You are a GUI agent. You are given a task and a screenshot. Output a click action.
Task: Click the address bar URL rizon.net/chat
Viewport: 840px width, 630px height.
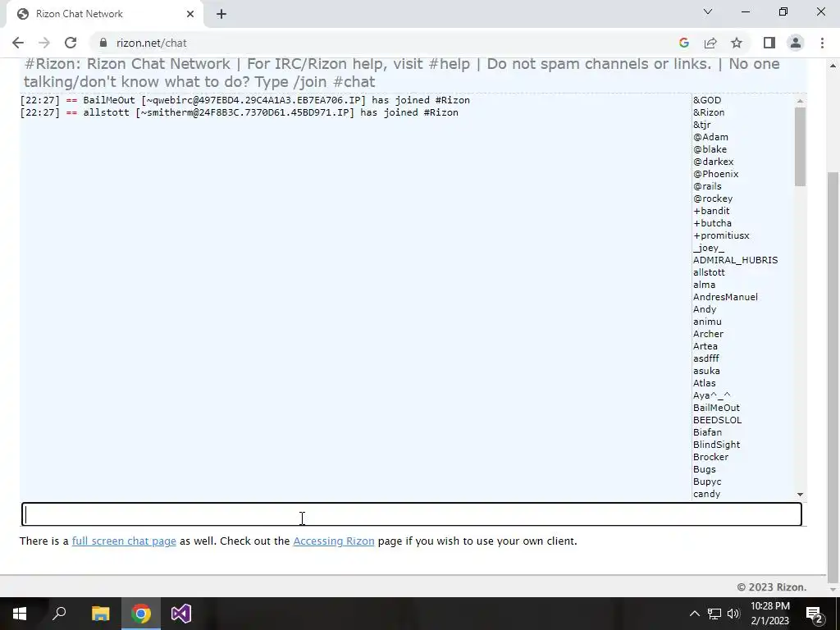pyautogui.click(x=152, y=43)
